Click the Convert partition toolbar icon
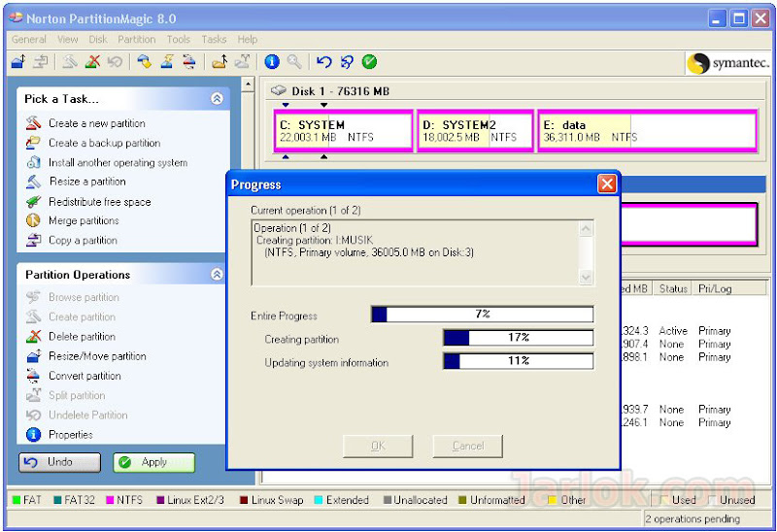This screenshot has width=777, height=532. pos(188,62)
